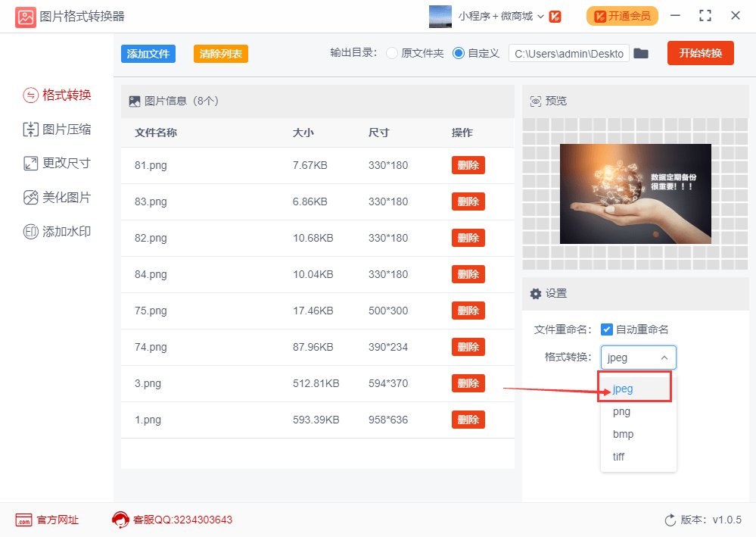Click the 官方网址 icon in status bar
This screenshot has height=537, width=756.
point(25,520)
